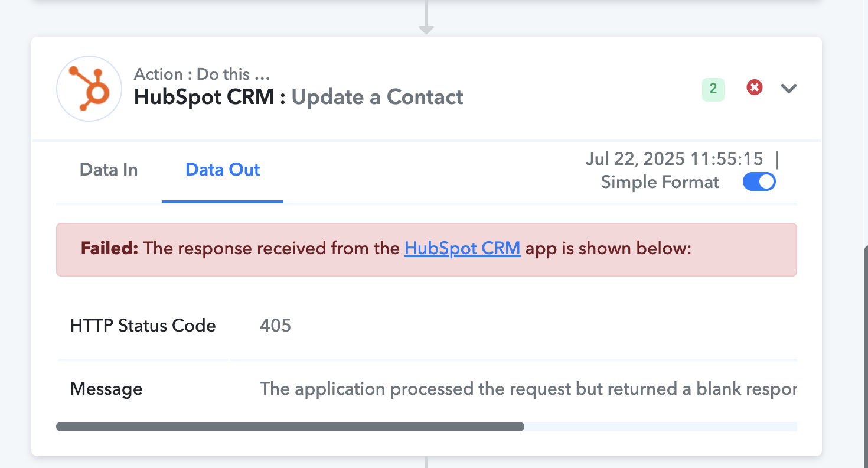Click the Jul 22, 2025 timestamp
Image resolution: width=868 pixels, height=468 pixels.
tap(674, 159)
